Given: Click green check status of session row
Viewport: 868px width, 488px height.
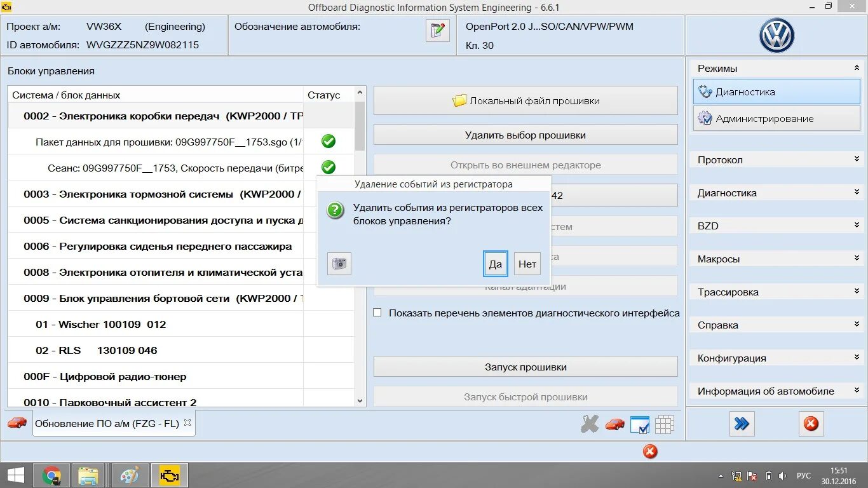Looking at the screenshot, I should click(329, 167).
